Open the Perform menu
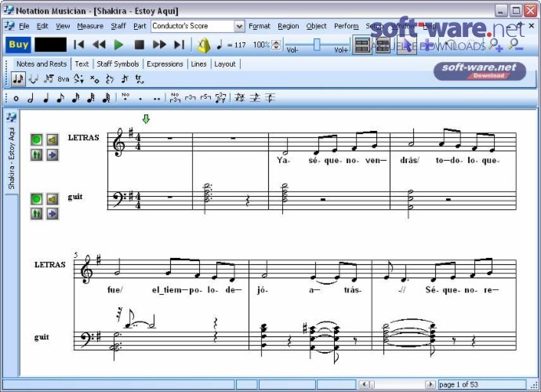Screen dimensions: 541x392 (346, 26)
